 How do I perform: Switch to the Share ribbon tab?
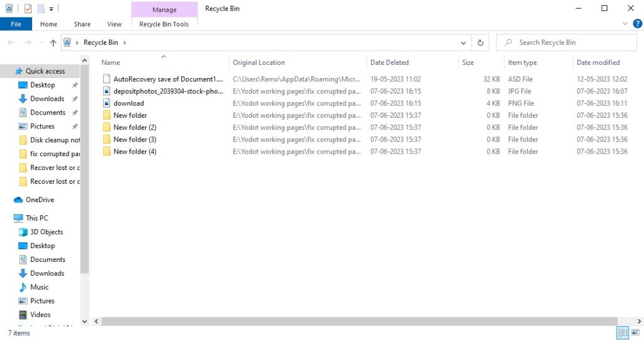point(82,25)
